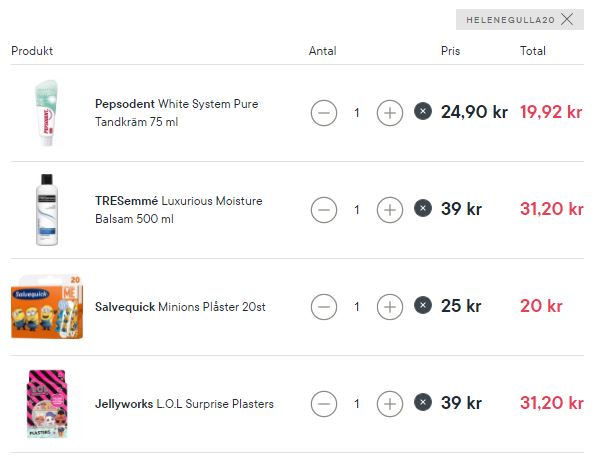Increase quantity of Pepsodent toothpaste
Viewport: 595px width, 459px height.
(x=390, y=113)
